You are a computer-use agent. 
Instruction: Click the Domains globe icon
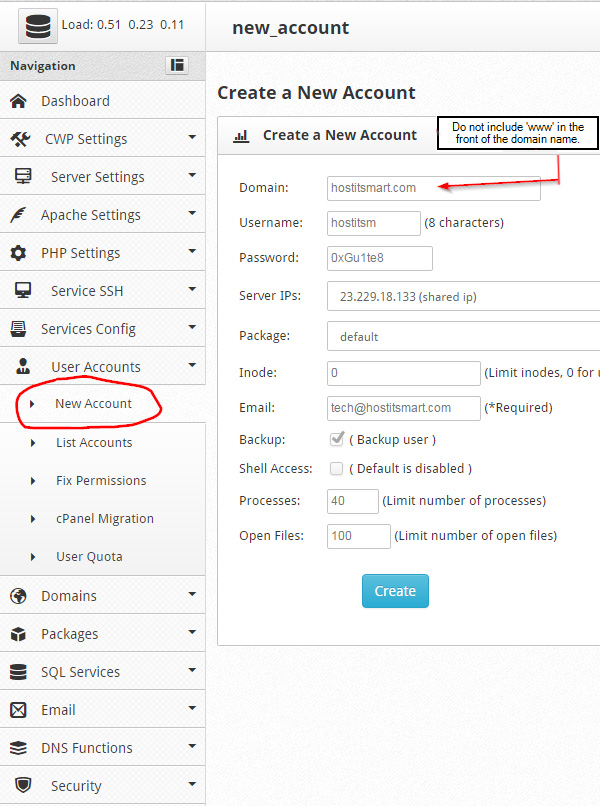(x=18, y=596)
